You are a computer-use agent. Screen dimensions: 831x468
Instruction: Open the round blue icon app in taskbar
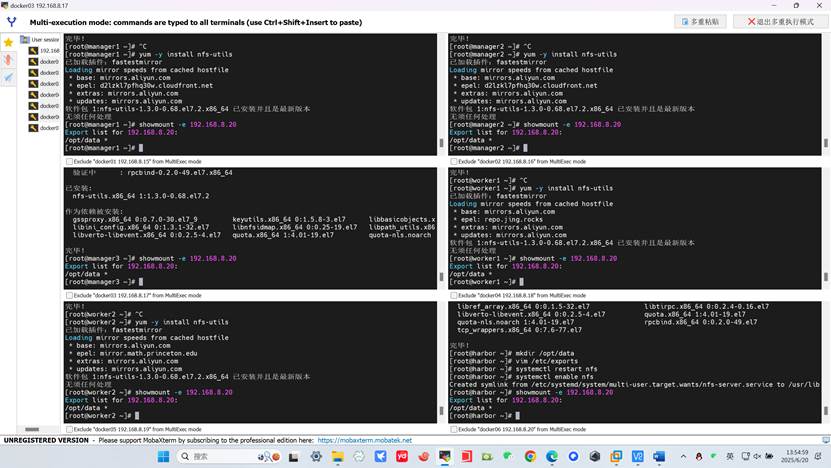573,456
